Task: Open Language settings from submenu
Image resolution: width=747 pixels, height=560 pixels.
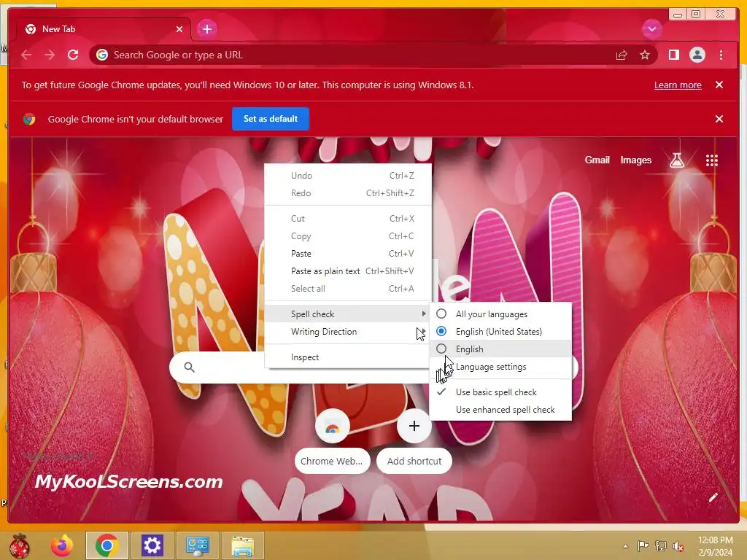Action: (x=500, y=367)
